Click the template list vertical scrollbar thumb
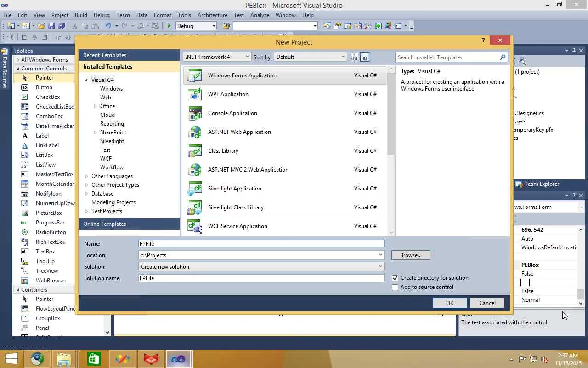Viewport: 588px width, 368px height. coord(391,113)
